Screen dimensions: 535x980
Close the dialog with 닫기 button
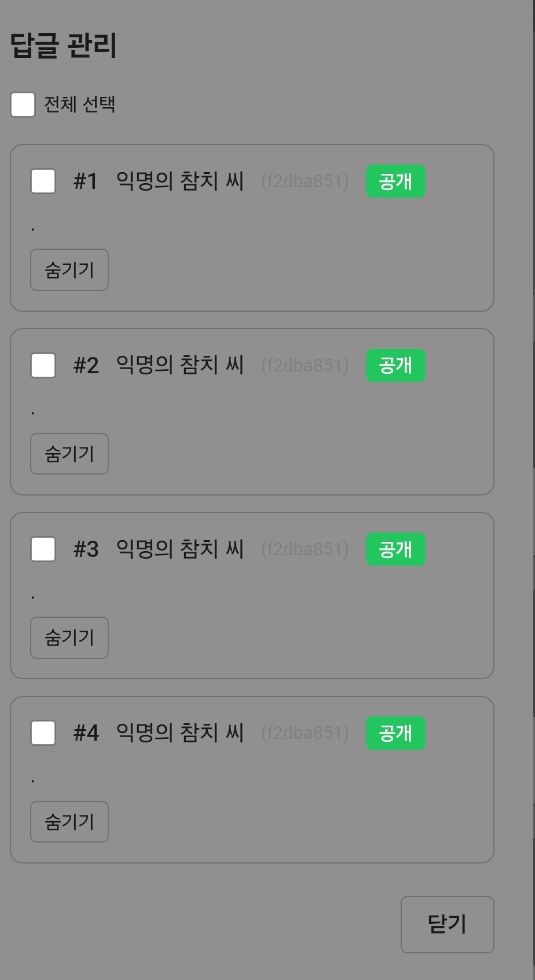(x=447, y=924)
